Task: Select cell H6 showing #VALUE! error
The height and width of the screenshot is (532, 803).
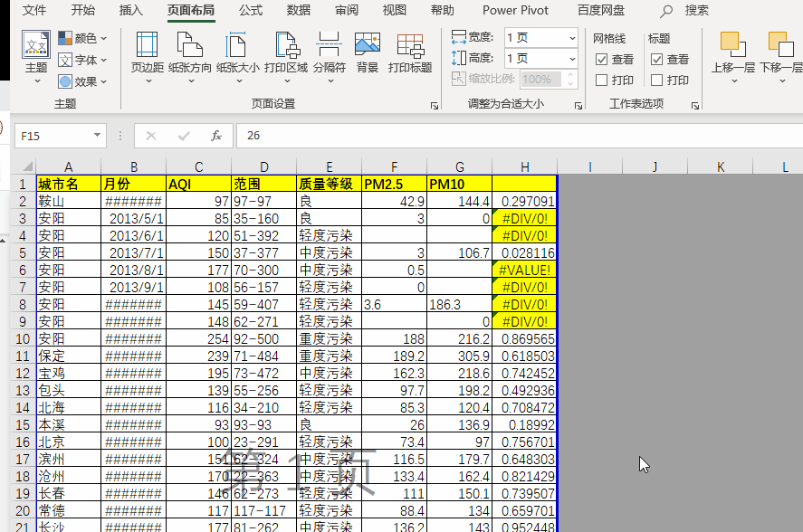Action: point(522,270)
